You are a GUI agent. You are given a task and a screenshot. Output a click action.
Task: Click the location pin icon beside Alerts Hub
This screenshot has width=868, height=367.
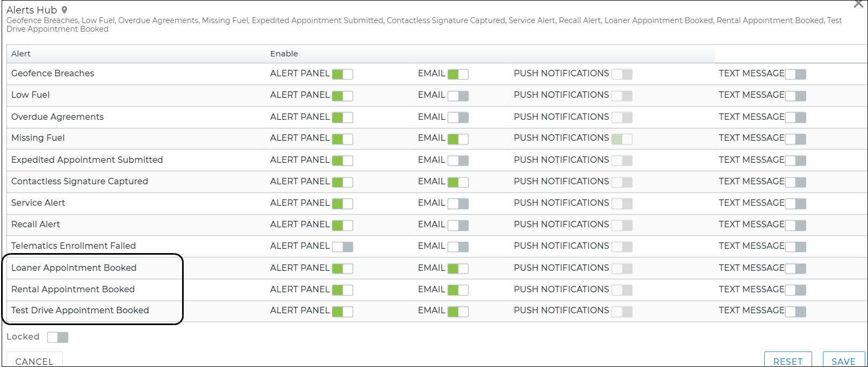pos(64,10)
